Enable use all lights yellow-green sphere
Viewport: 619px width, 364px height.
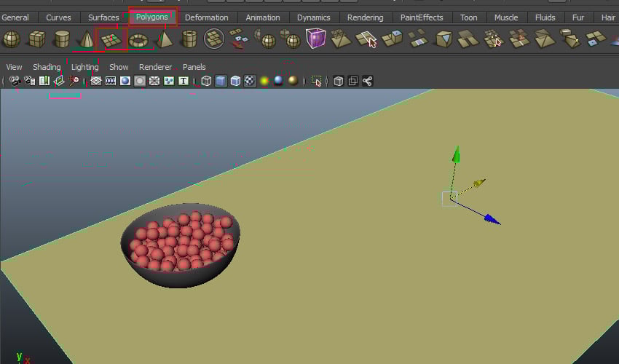pos(264,81)
